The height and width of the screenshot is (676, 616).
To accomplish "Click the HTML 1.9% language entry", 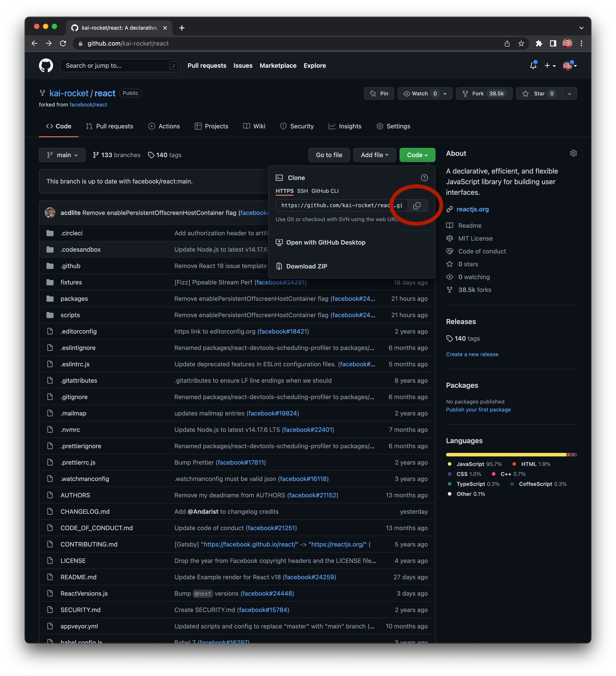I will tap(531, 464).
